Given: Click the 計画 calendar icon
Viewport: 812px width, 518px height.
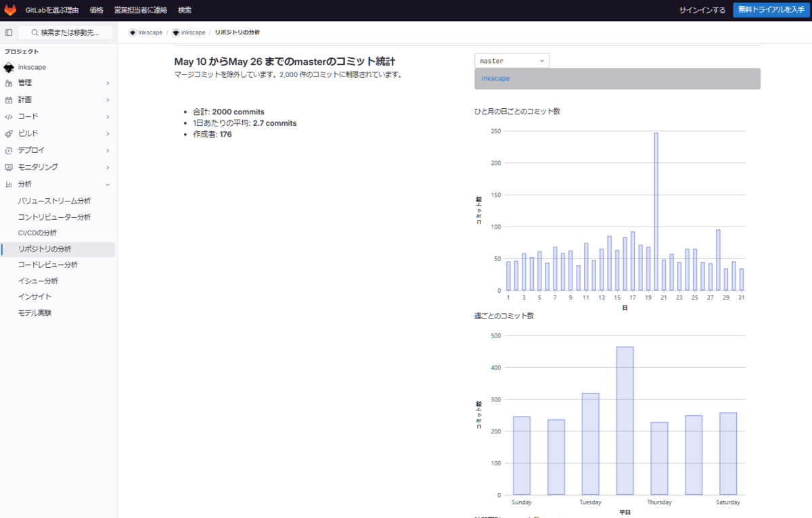Looking at the screenshot, I should point(9,100).
